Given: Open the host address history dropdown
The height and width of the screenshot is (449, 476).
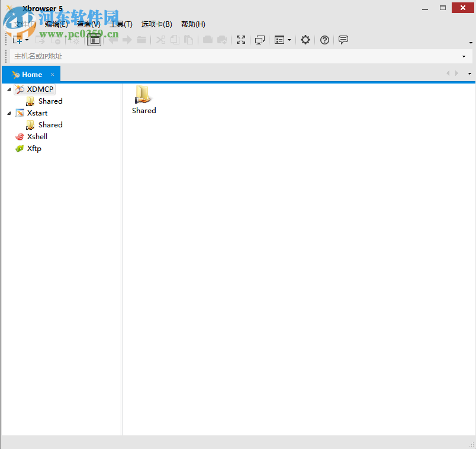Looking at the screenshot, I should click(x=464, y=56).
